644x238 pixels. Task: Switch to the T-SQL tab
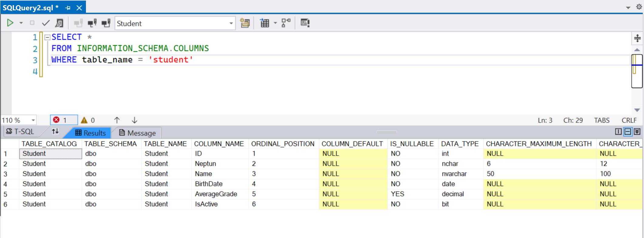tap(20, 132)
